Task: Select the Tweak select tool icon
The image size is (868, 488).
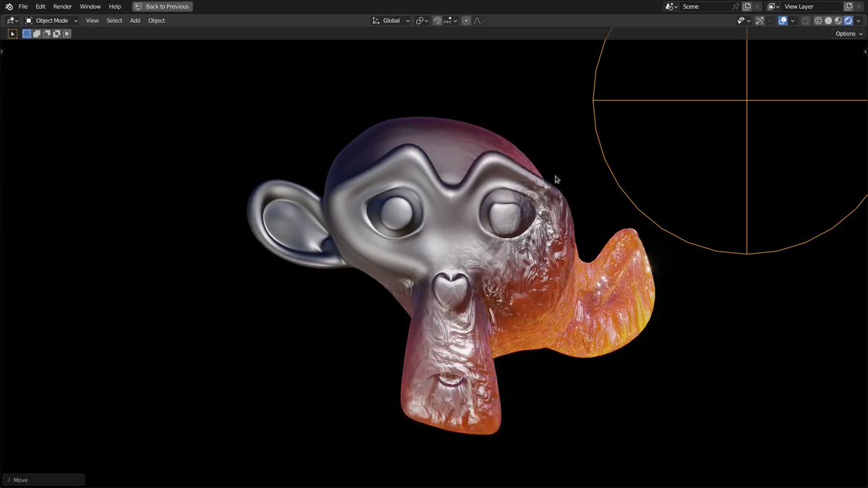Action: pos(12,34)
